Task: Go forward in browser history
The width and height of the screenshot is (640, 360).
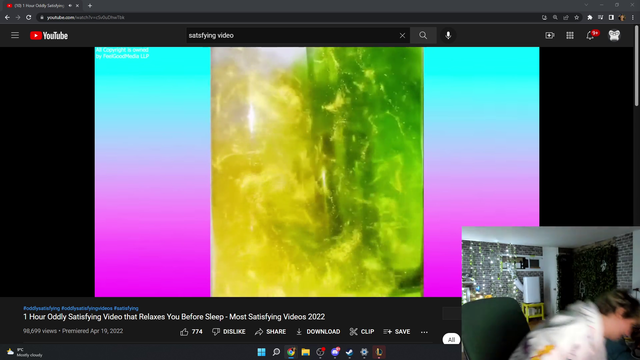Action: (x=18, y=18)
